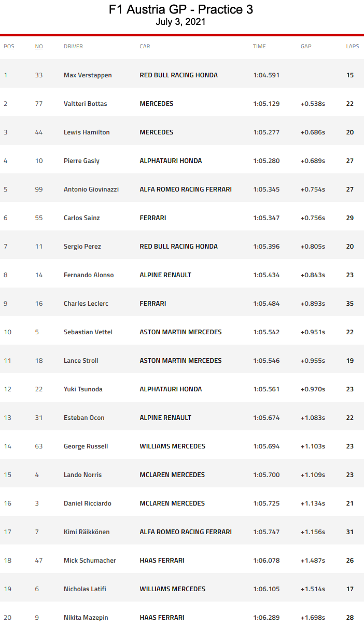This screenshot has height=627, width=364.
Task: Select Sergio Perez's row name
Action: (82, 247)
